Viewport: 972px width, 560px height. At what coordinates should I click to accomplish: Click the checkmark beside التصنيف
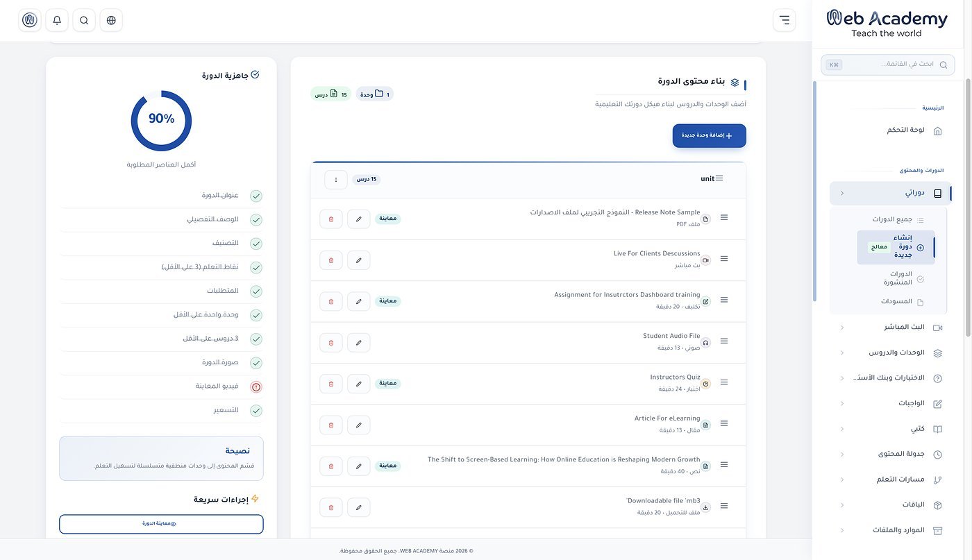(x=256, y=244)
